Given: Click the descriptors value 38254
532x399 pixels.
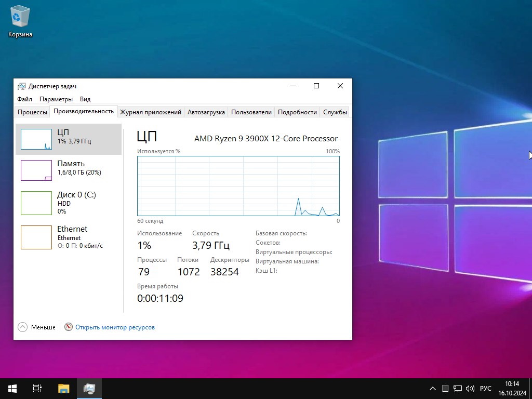Looking at the screenshot, I should point(224,272).
